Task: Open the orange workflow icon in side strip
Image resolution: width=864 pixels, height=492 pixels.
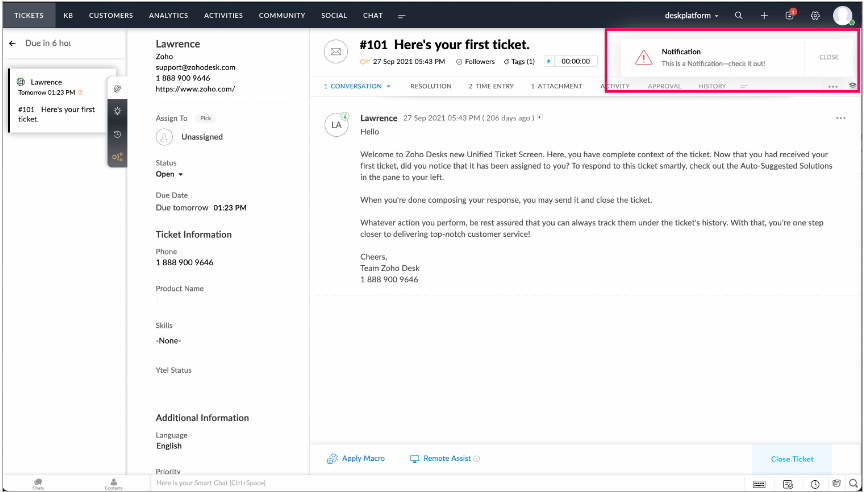Action: tap(117, 157)
